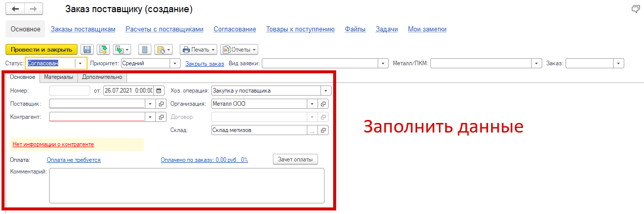The image size is (644, 214).
Task: Expand the Организация dropdown list
Action: coord(312,104)
